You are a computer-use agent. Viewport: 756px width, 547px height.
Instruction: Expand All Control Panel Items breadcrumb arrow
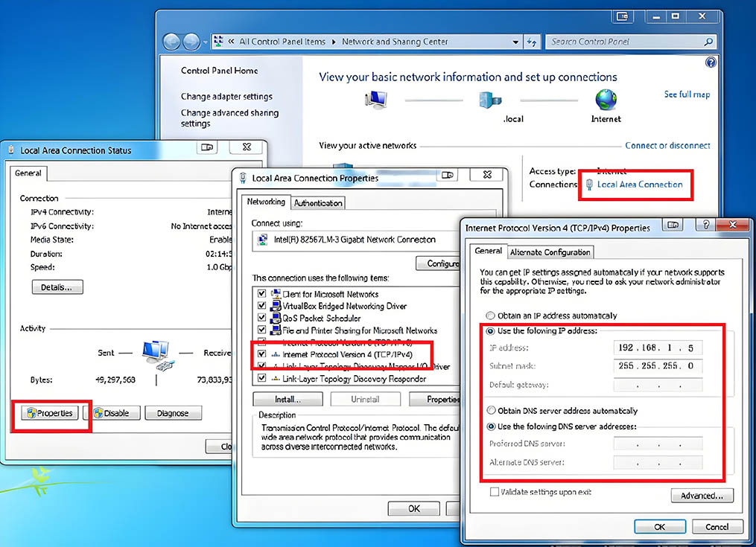pos(333,42)
